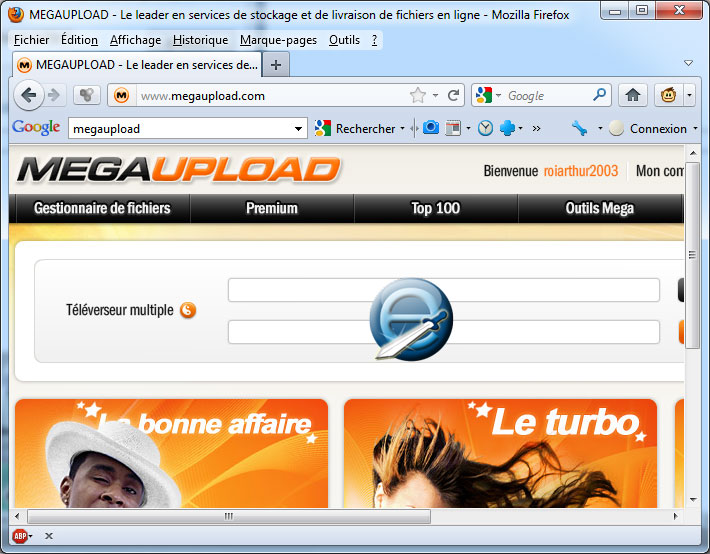Click the page thumbnail icon in Google toolbar
Image resolution: width=710 pixels, height=554 pixels.
tap(453, 128)
